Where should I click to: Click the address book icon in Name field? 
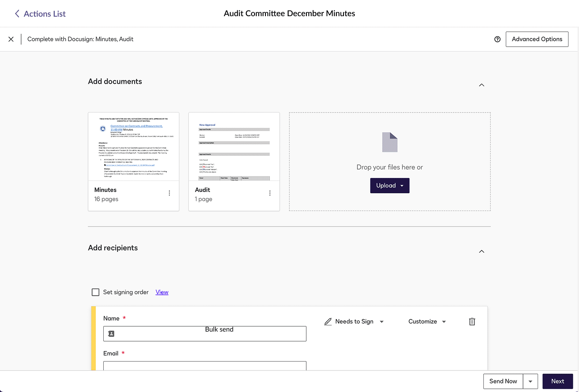(111, 334)
